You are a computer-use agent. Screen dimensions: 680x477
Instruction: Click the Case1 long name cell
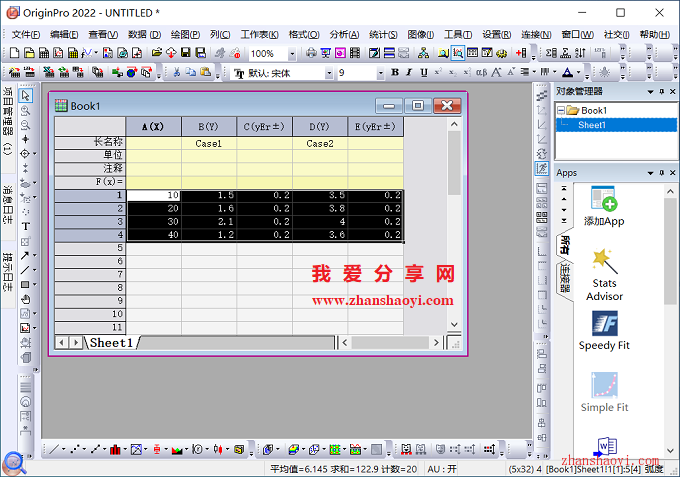[209, 144]
